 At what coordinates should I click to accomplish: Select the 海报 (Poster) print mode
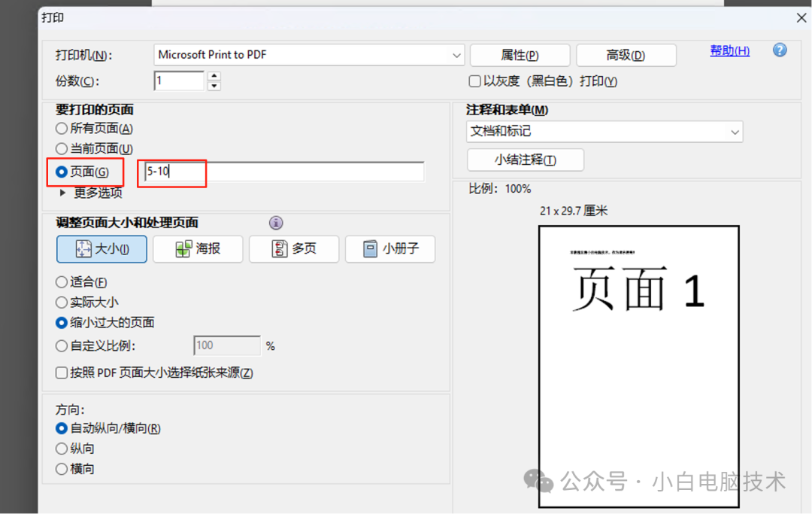pyautogui.click(x=198, y=249)
